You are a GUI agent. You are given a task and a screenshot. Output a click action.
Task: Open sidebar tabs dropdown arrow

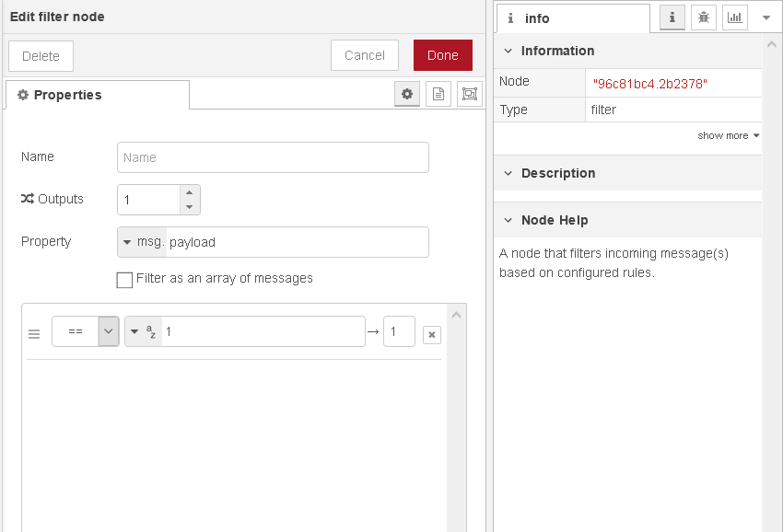click(x=765, y=17)
